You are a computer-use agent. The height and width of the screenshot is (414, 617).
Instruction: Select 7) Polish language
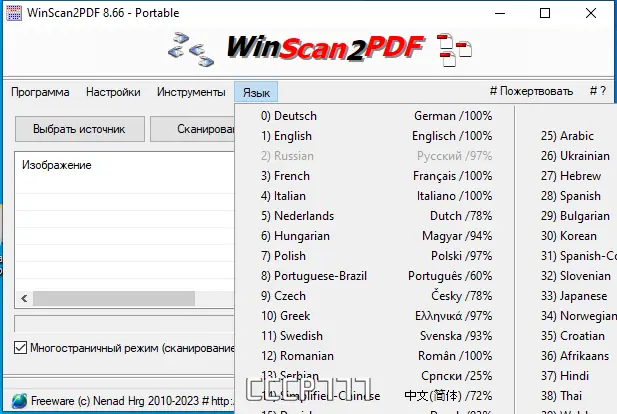coord(375,256)
